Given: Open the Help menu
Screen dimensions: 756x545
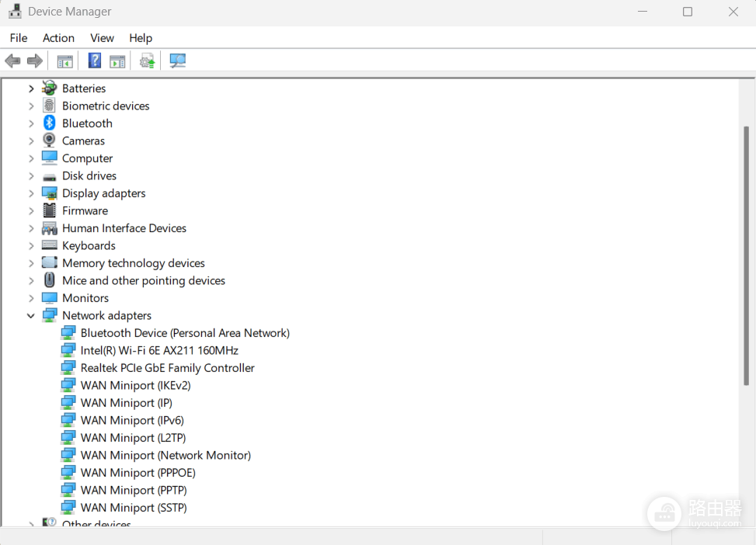Looking at the screenshot, I should pos(141,37).
